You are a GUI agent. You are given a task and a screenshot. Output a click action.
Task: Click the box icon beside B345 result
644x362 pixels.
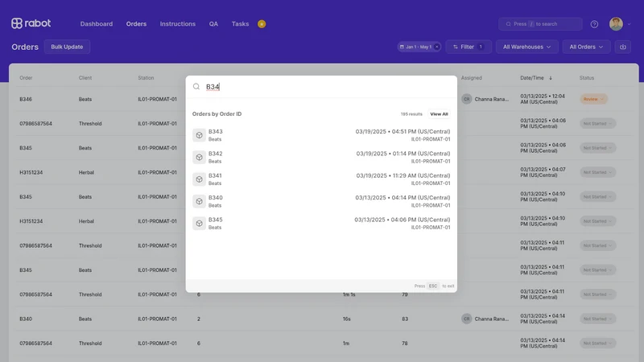pyautogui.click(x=199, y=224)
